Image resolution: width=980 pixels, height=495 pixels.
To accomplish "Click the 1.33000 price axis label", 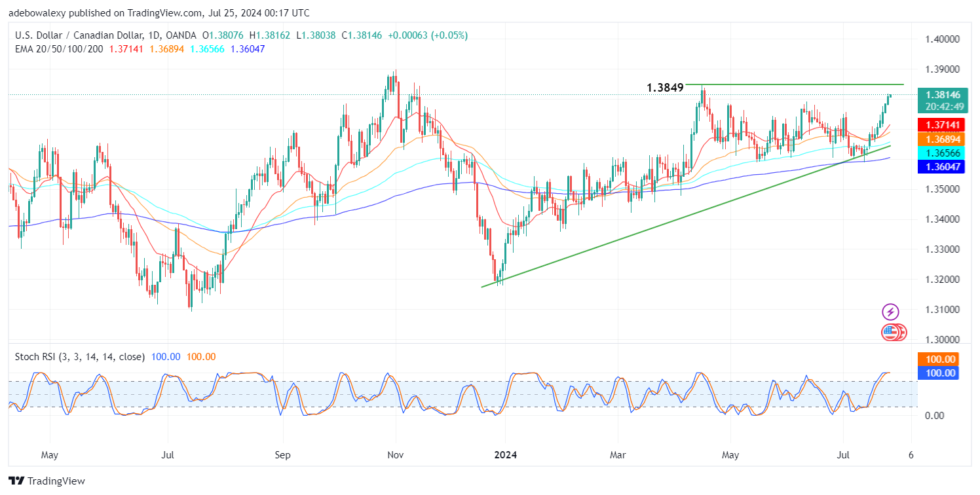I will pyautogui.click(x=943, y=249).
